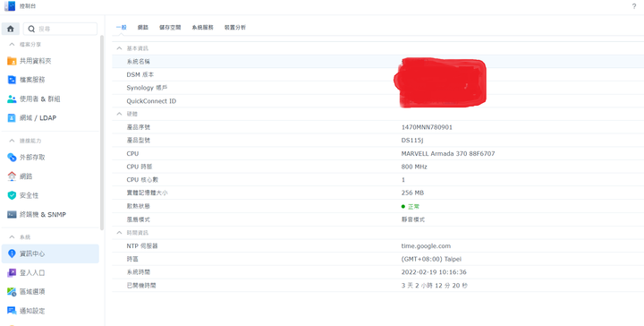
Task: Select time.google.com NTP server value
Action: tap(426, 245)
